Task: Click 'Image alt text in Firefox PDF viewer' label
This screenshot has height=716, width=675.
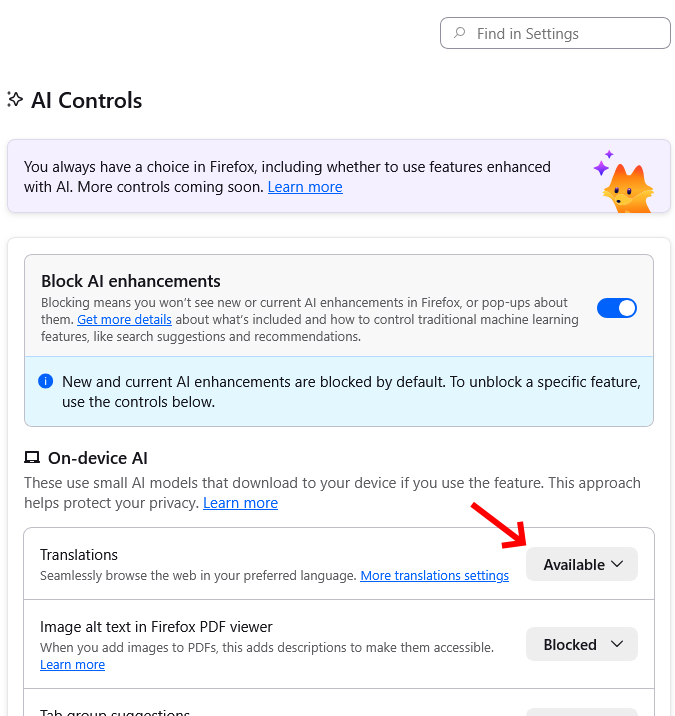Action: click(x=156, y=627)
